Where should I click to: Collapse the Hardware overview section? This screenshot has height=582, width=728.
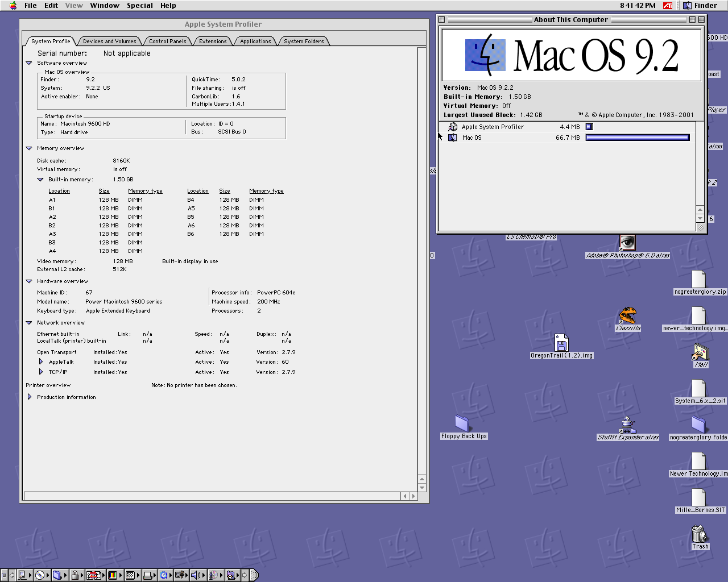click(29, 281)
